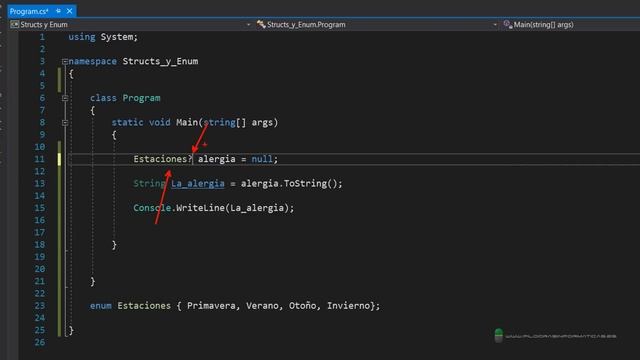Viewport: 640px width, 360px height.
Task: Click the 'void' keyword on line 8
Action: (x=160, y=122)
